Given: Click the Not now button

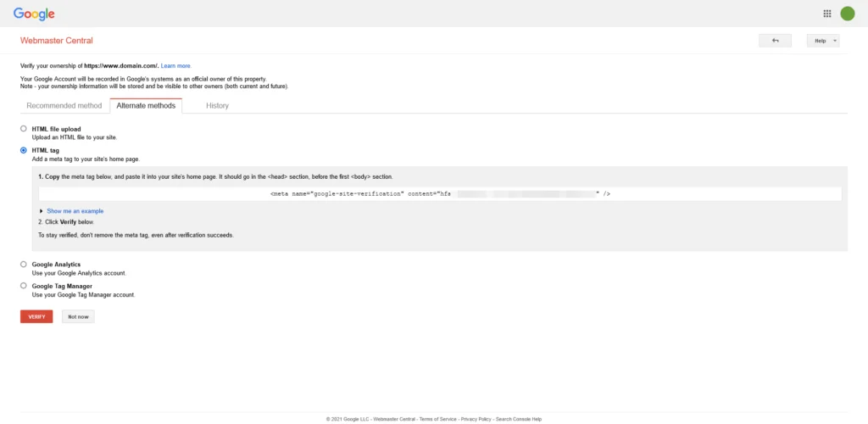Looking at the screenshot, I should [x=78, y=316].
